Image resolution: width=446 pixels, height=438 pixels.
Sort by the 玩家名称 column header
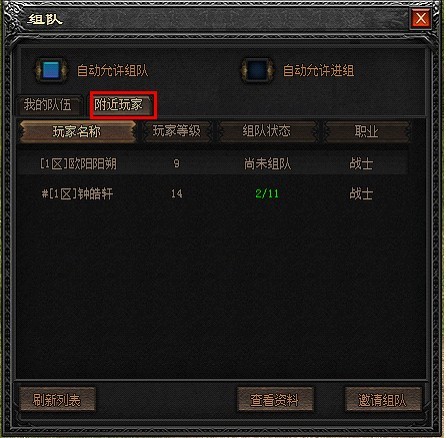(77, 131)
